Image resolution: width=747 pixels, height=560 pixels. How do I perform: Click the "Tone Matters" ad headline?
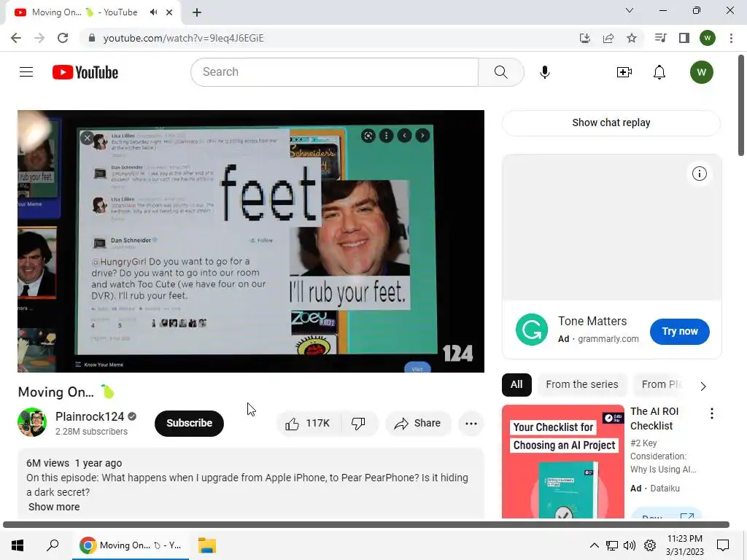pos(592,322)
